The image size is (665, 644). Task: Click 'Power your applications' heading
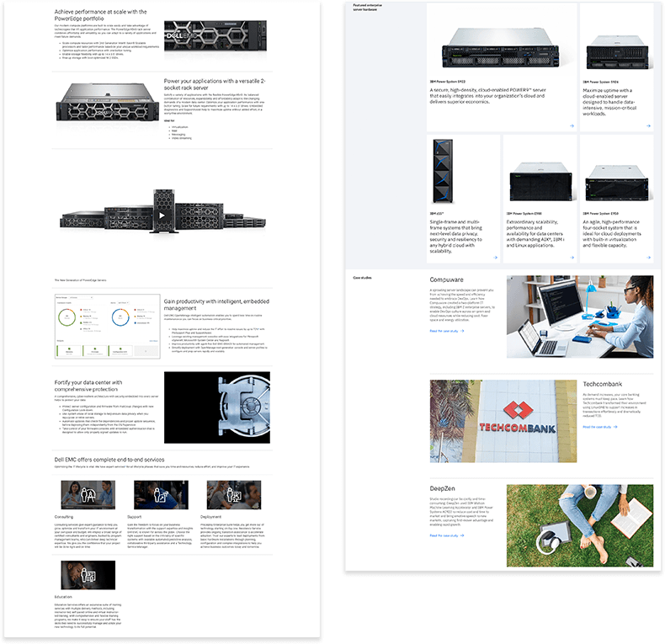(215, 84)
